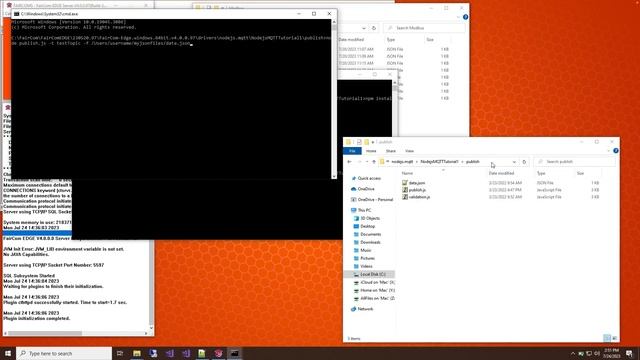Screen dimensions: 640x360
Task: Open Help in the publish Explorer window
Action: [616, 151]
